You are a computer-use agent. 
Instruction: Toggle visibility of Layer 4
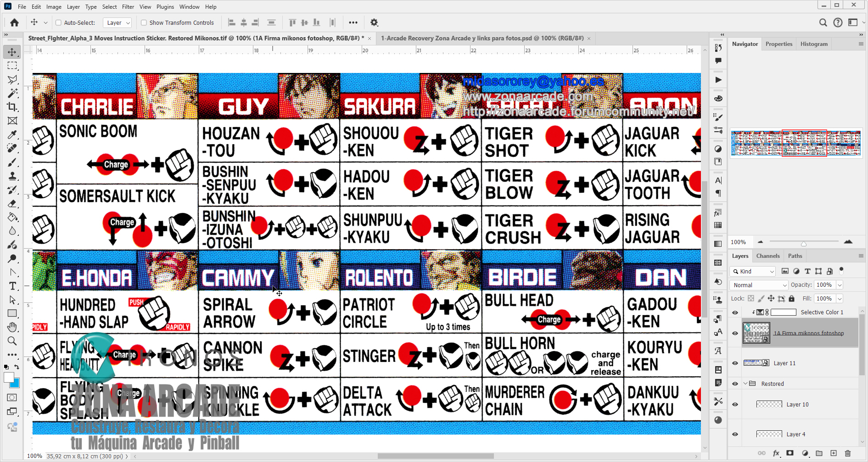(735, 434)
